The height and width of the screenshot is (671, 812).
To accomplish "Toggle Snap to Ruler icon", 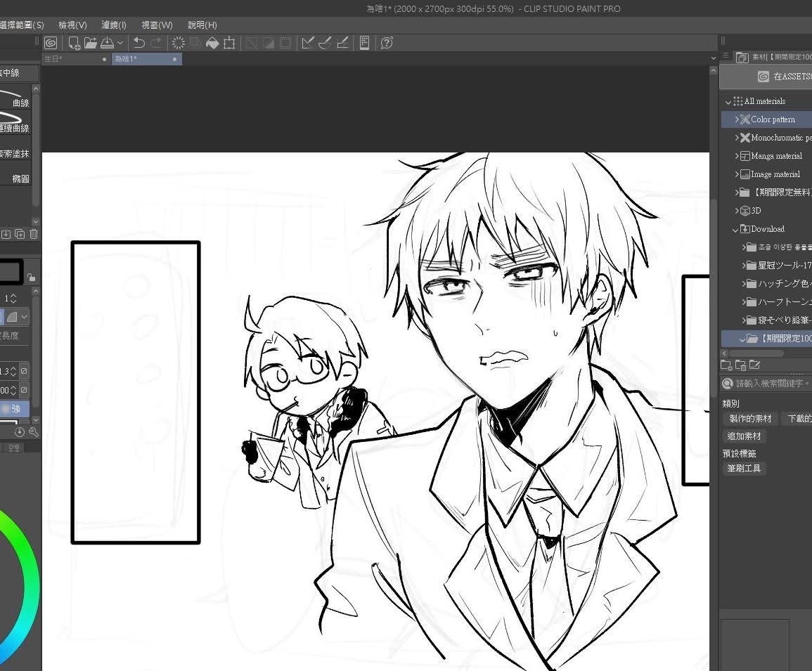I will coord(308,43).
